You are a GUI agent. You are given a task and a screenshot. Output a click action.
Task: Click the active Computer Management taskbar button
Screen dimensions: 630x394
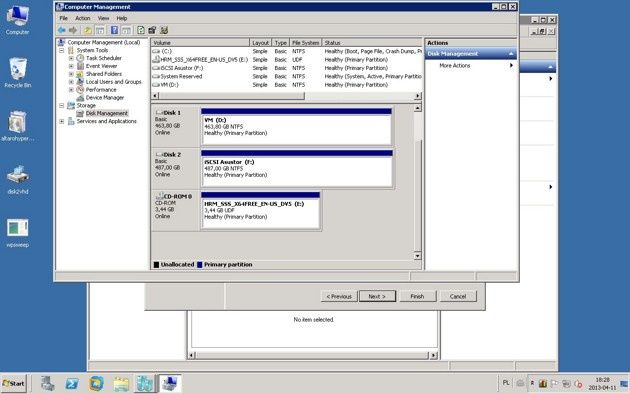click(170, 384)
